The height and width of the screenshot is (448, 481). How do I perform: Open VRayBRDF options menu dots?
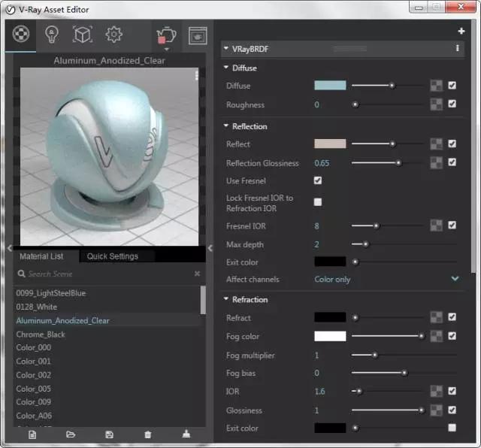458,48
